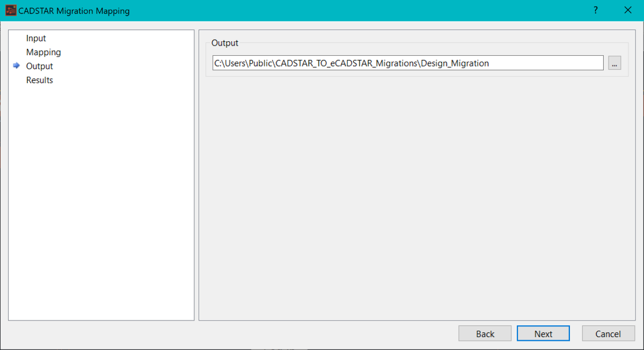The width and height of the screenshot is (644, 350).
Task: Select the Output step in sidebar
Action: (x=40, y=66)
